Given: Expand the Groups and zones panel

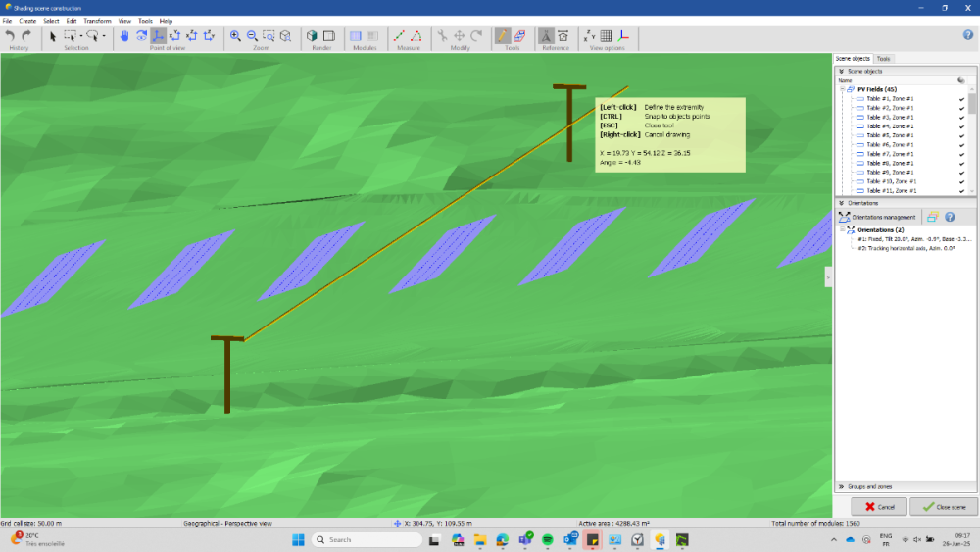Looking at the screenshot, I should pyautogui.click(x=841, y=486).
